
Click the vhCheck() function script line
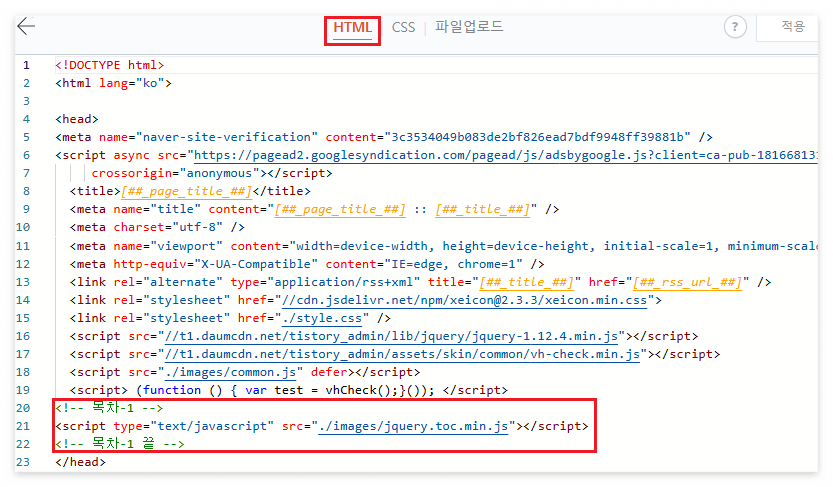288,390
